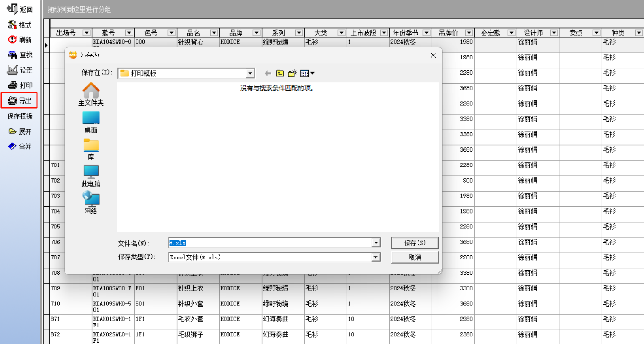
Task: Select 此电脑 in the places bar
Action: click(x=91, y=177)
